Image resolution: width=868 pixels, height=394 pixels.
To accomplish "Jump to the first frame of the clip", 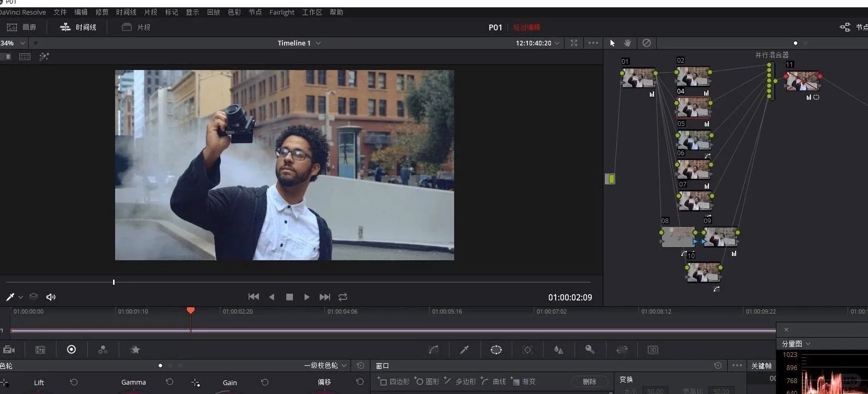I will click(x=254, y=297).
